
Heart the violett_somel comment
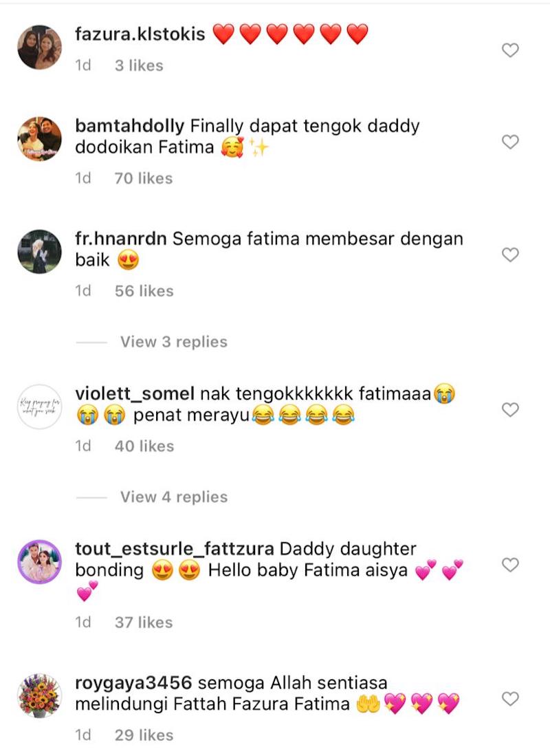[x=510, y=410]
